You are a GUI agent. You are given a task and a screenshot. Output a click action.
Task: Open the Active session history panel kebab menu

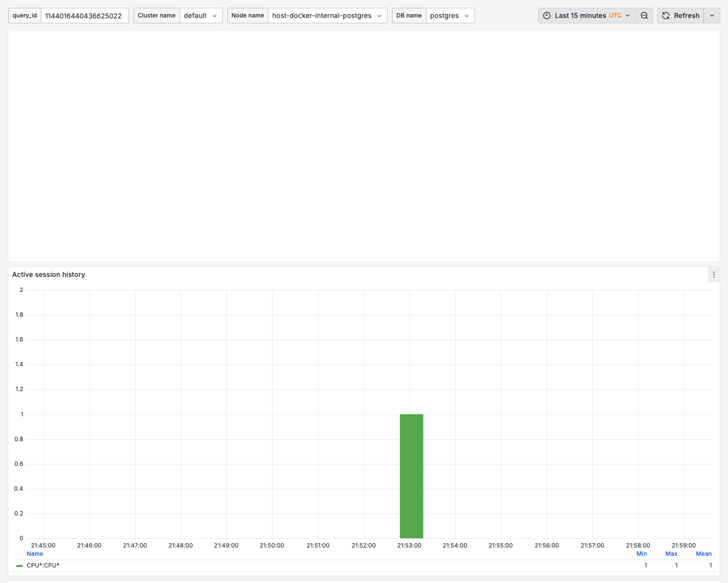pyautogui.click(x=713, y=274)
